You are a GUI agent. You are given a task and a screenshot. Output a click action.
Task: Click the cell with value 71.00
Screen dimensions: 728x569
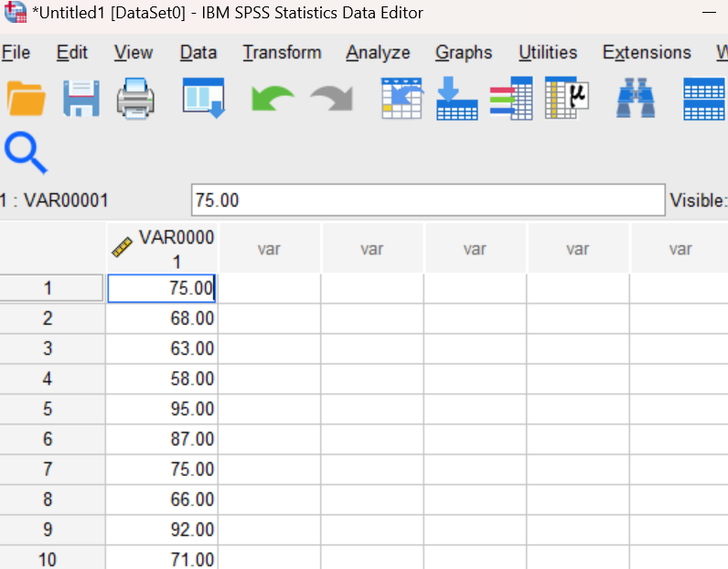tap(162, 557)
